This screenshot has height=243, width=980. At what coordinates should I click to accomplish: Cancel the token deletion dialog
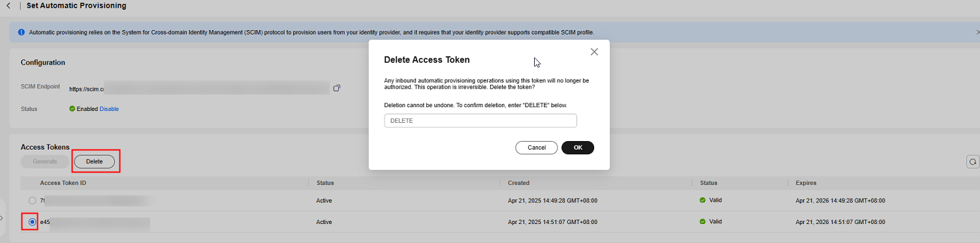coord(537,148)
